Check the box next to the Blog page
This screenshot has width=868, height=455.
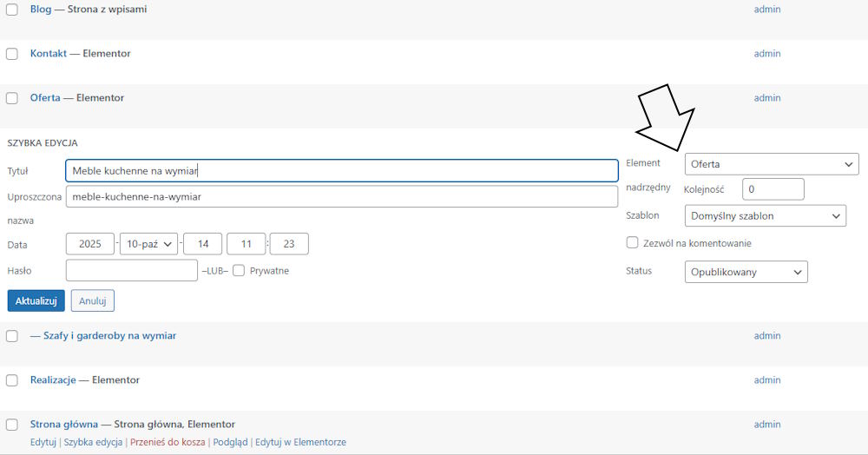[12, 10]
